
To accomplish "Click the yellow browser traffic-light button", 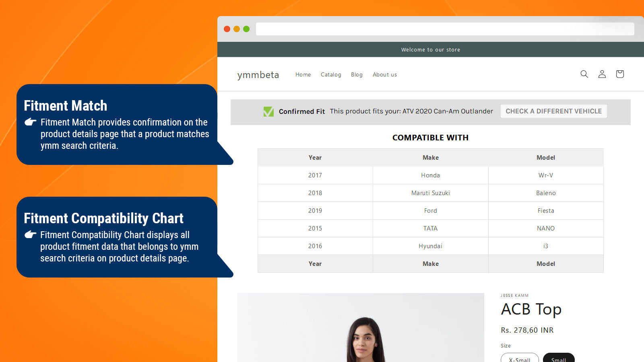I will point(237,29).
